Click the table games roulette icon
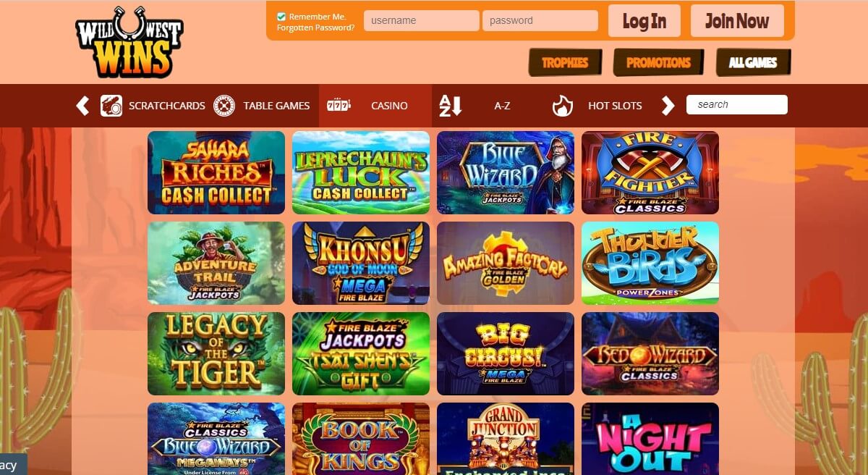 point(224,106)
